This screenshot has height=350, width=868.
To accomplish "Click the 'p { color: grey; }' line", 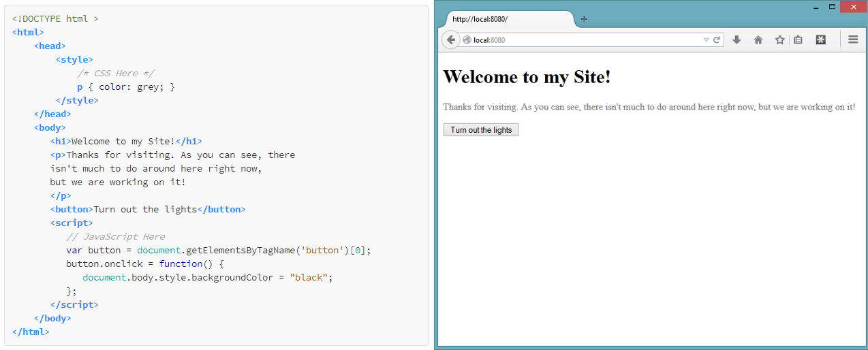I will [x=126, y=87].
